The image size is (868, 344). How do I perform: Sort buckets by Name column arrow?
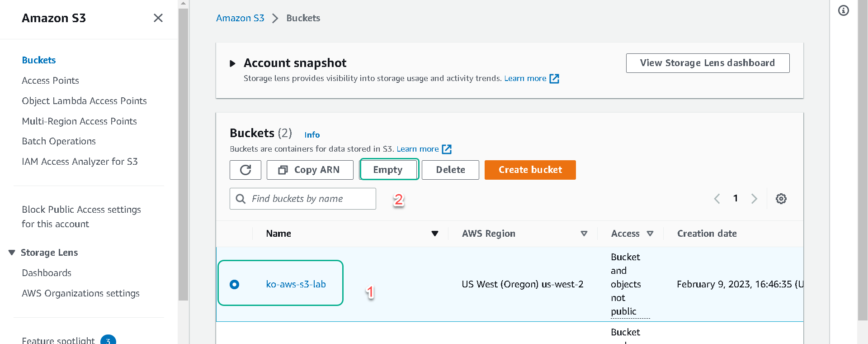tap(435, 234)
